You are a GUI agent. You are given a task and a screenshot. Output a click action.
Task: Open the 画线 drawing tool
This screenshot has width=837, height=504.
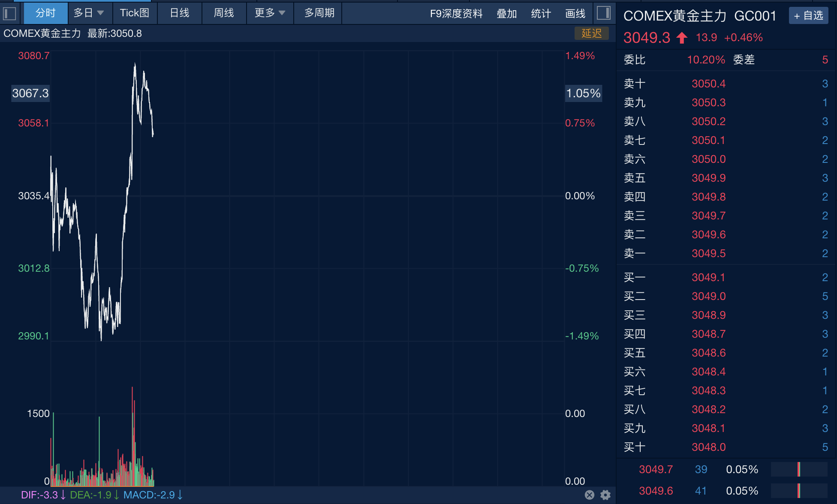click(x=575, y=13)
